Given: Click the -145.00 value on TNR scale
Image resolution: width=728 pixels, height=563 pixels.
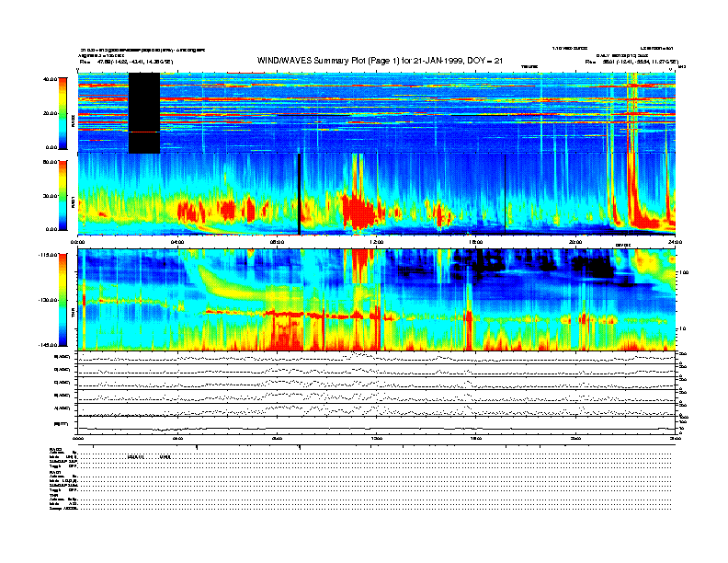Looking at the screenshot, I should 45,345.
